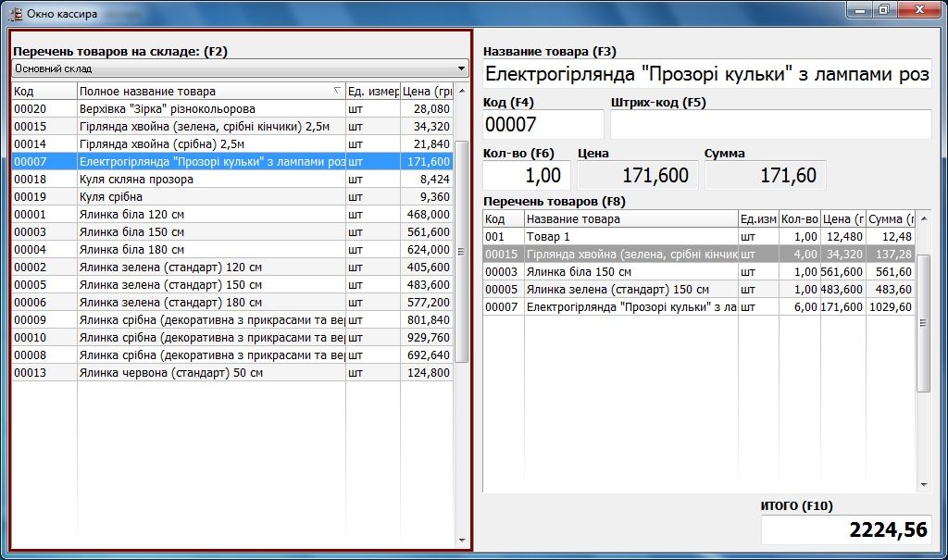This screenshot has width=948, height=560.
Task: Sort by Полное название товара column header
Action: point(211,92)
